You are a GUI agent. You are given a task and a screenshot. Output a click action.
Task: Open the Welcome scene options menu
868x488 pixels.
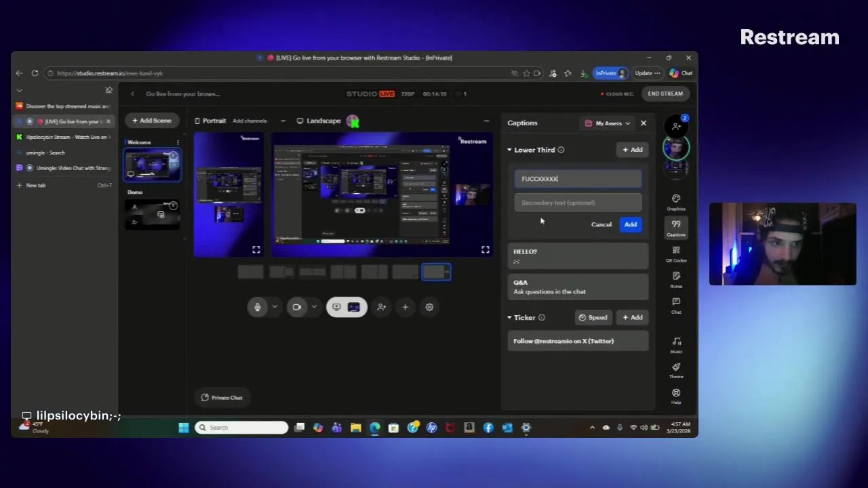point(178,142)
